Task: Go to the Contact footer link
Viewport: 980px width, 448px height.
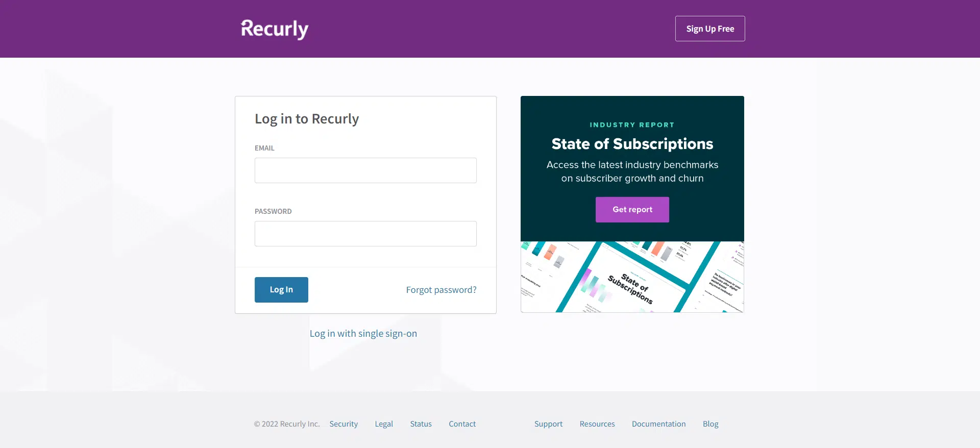Action: tap(462, 424)
